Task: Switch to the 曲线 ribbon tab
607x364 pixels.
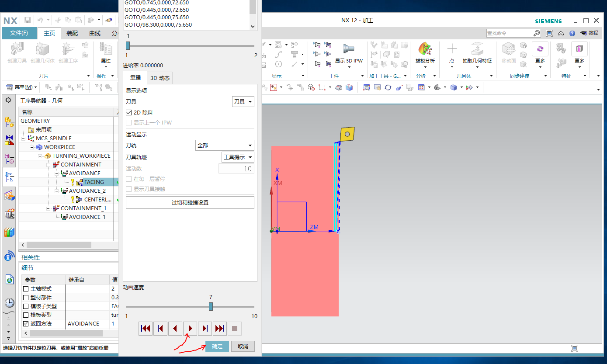Action: click(x=95, y=33)
